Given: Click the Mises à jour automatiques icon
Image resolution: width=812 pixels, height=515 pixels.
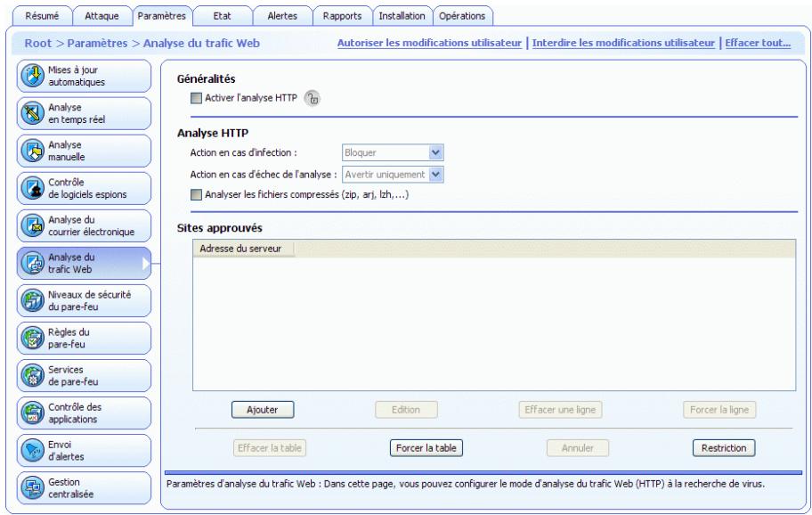Looking at the screenshot, I should pos(33,76).
